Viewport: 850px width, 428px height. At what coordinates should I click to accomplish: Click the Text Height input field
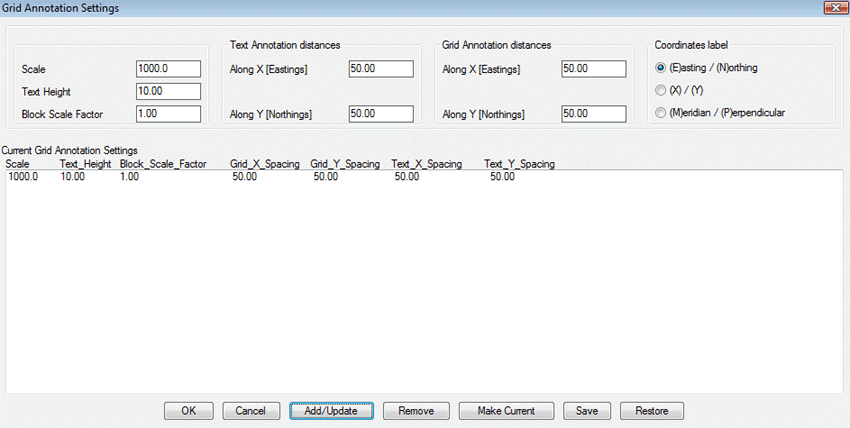click(x=168, y=91)
